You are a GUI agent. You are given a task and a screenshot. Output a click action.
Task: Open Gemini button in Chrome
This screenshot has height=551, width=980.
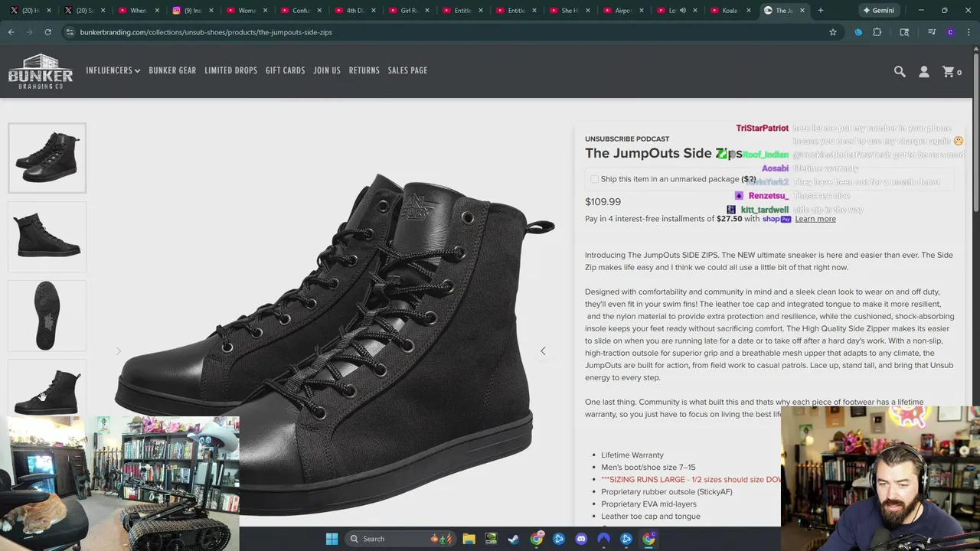tap(877, 11)
